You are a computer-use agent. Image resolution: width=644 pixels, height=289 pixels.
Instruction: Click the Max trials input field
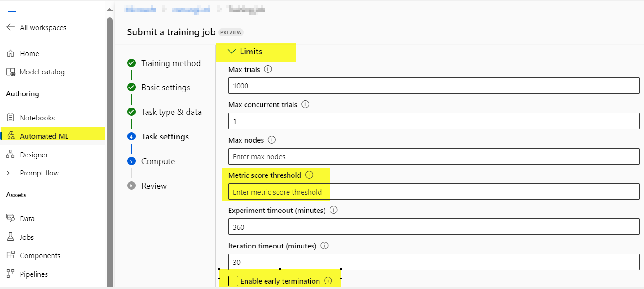click(x=434, y=86)
